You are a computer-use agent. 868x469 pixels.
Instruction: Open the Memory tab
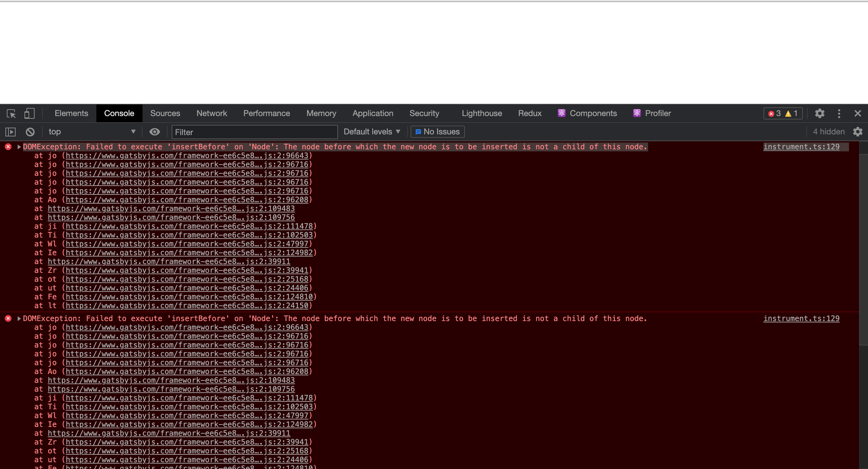(x=321, y=113)
